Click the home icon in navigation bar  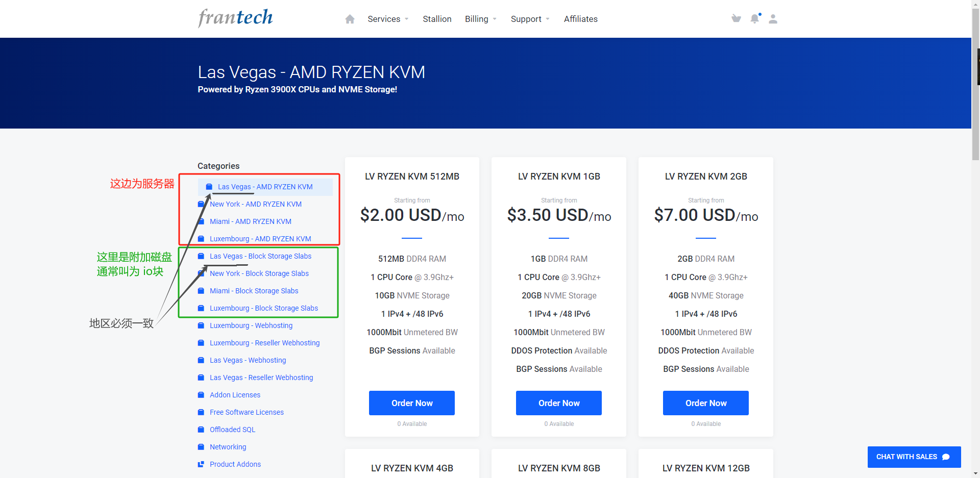coord(350,19)
